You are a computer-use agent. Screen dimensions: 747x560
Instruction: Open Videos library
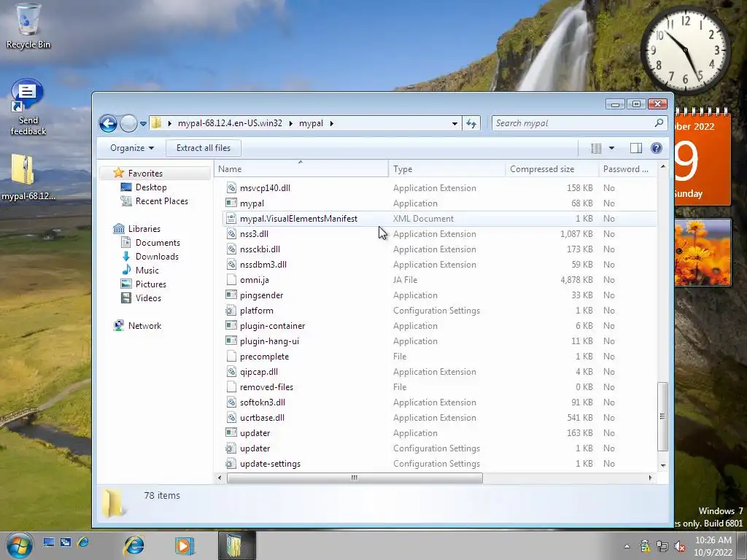tap(148, 297)
